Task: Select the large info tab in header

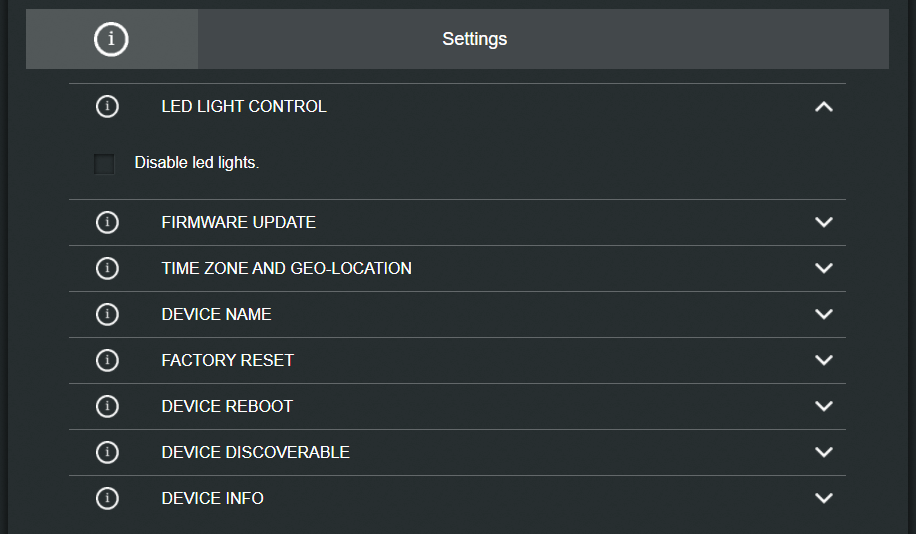Action: tap(111, 39)
